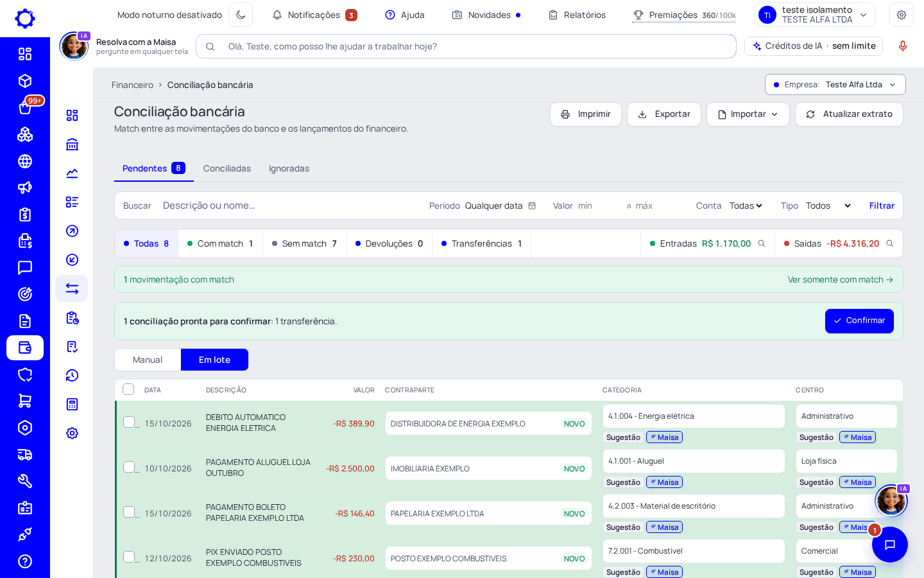The width and height of the screenshot is (924, 578).
Task: Open the gear settings icon in submenu
Action: tap(72, 433)
